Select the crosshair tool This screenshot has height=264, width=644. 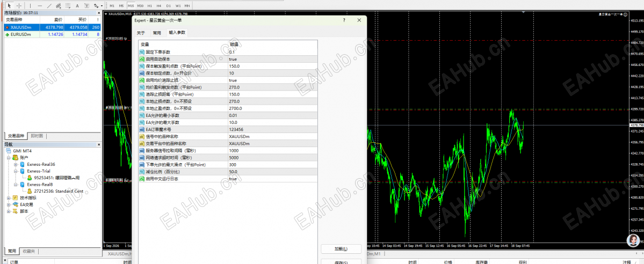(x=19, y=6)
